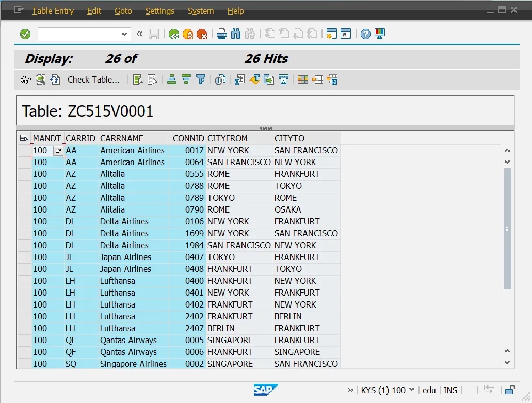
Task: Open Customize Local Layout monitor icon
Action: (x=380, y=34)
